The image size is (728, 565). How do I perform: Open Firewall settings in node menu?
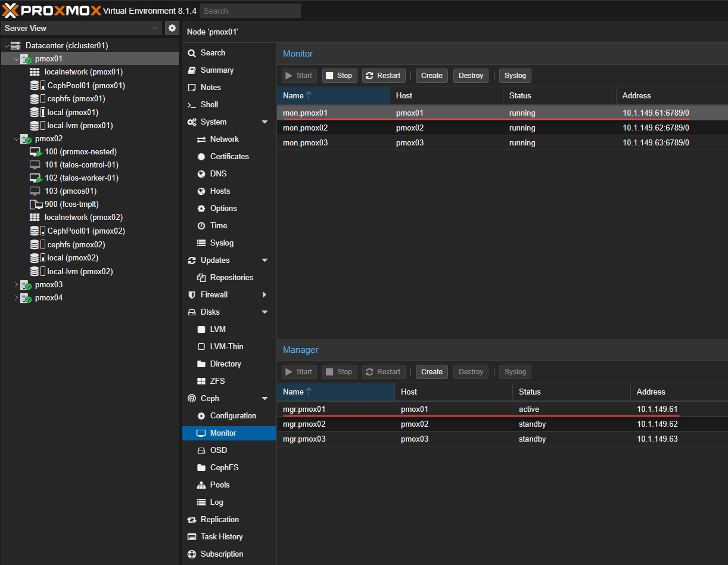point(214,294)
